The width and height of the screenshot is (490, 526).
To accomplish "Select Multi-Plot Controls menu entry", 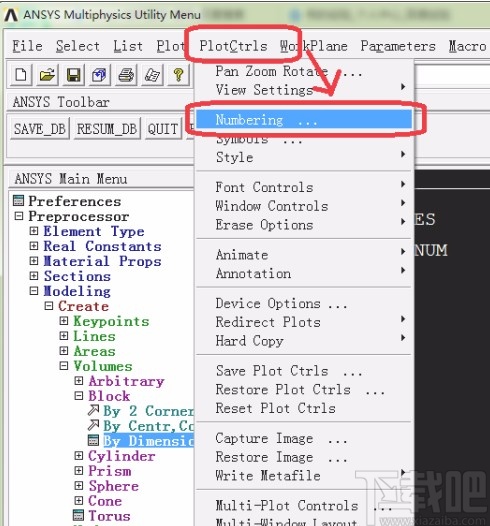I will pyautogui.click(x=304, y=506).
